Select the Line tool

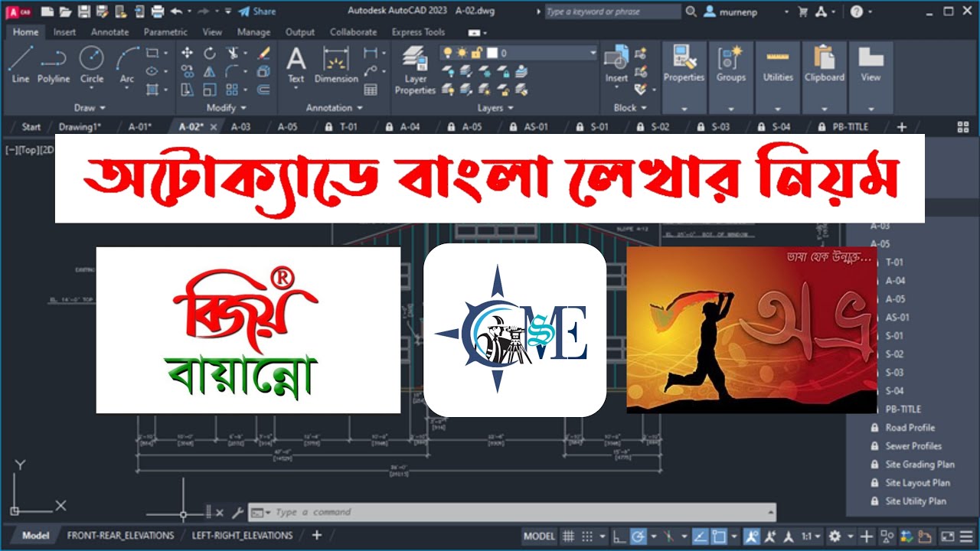pyautogui.click(x=21, y=64)
